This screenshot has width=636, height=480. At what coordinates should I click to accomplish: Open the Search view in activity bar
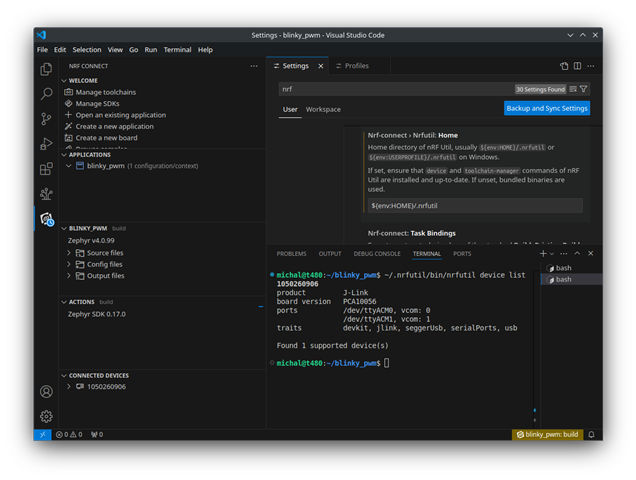[x=46, y=94]
